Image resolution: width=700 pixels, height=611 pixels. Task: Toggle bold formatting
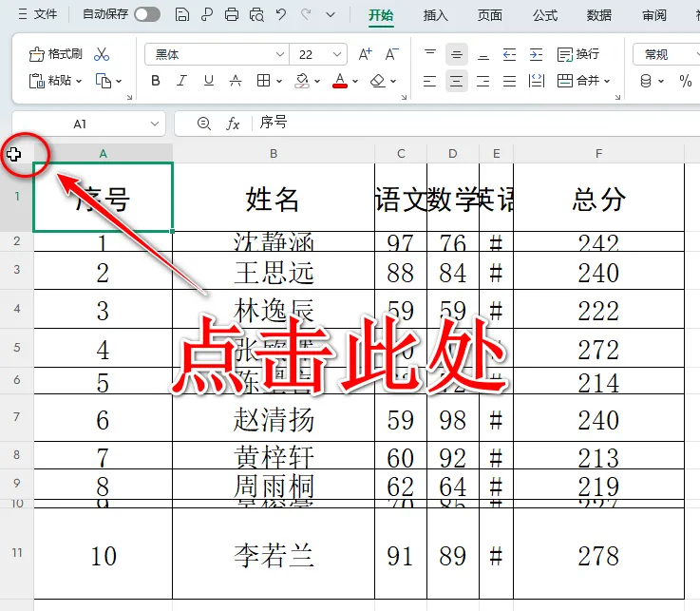(x=156, y=81)
